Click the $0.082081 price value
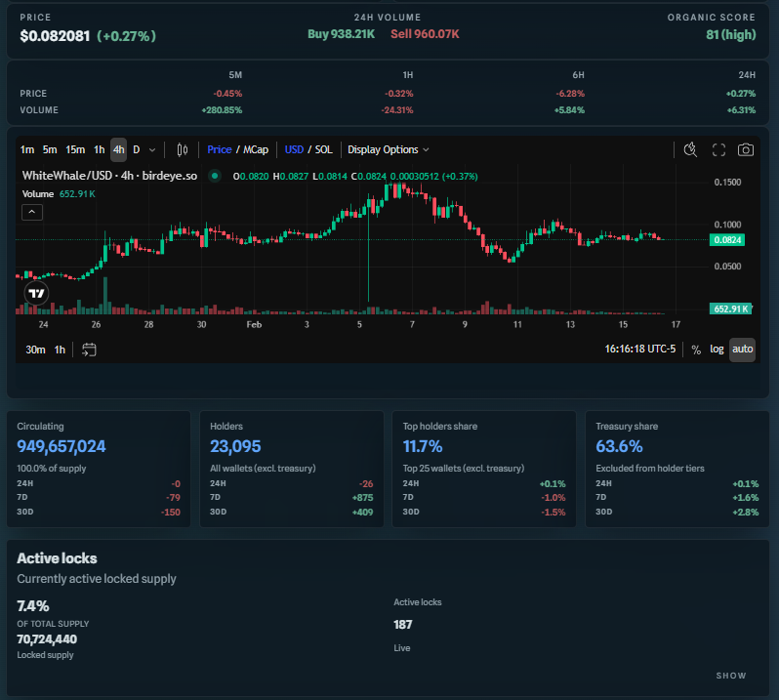Screen dimensions: 779x700 [55, 36]
